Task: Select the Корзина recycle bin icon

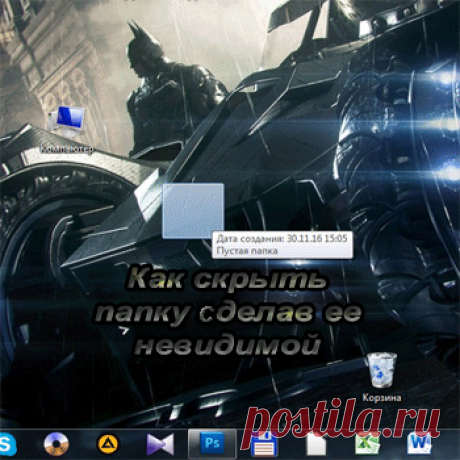Action: point(382,370)
